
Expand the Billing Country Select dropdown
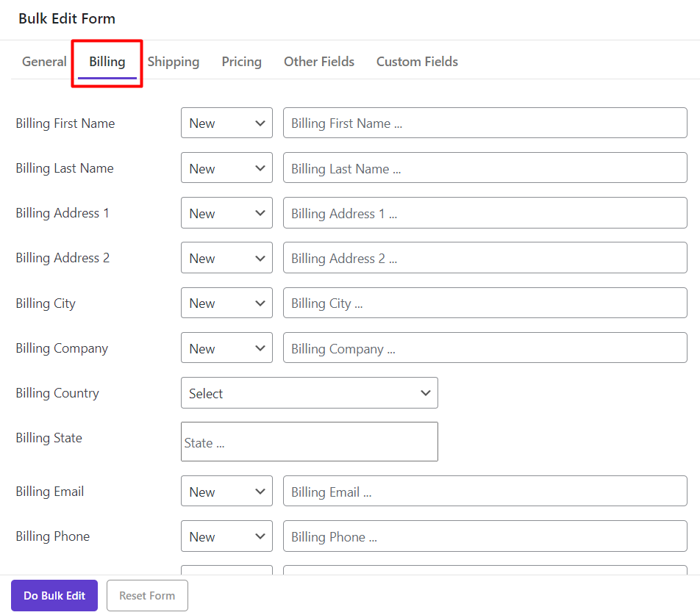[x=309, y=393]
